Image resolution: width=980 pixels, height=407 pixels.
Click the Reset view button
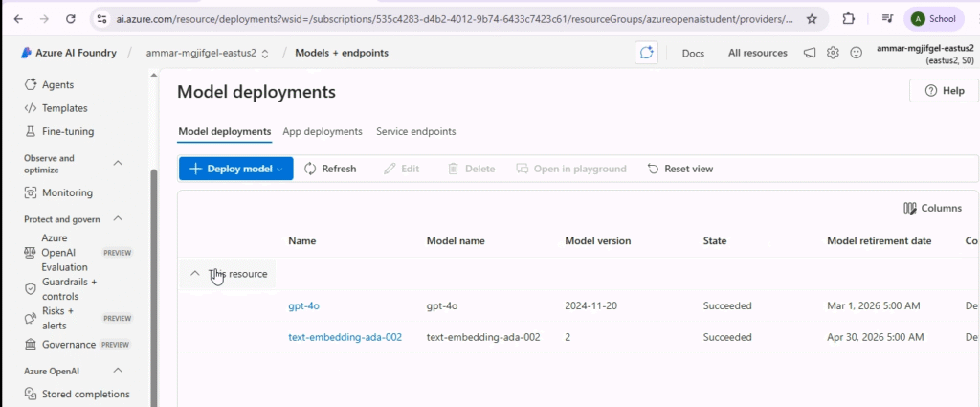(x=680, y=169)
